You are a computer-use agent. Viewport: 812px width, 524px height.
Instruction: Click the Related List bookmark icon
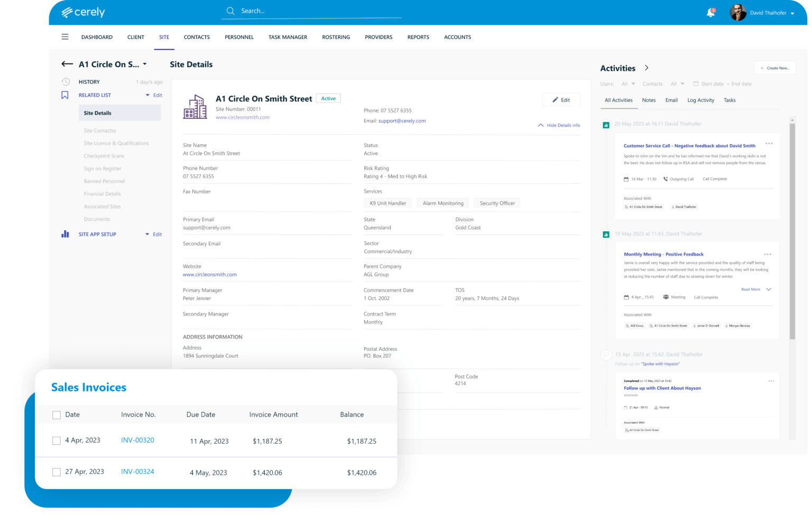[x=65, y=95]
